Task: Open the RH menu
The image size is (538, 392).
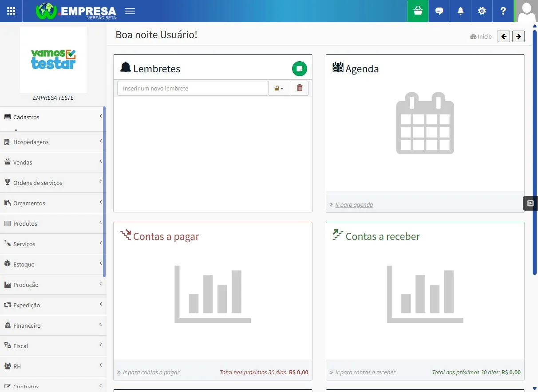Action: pos(53,366)
